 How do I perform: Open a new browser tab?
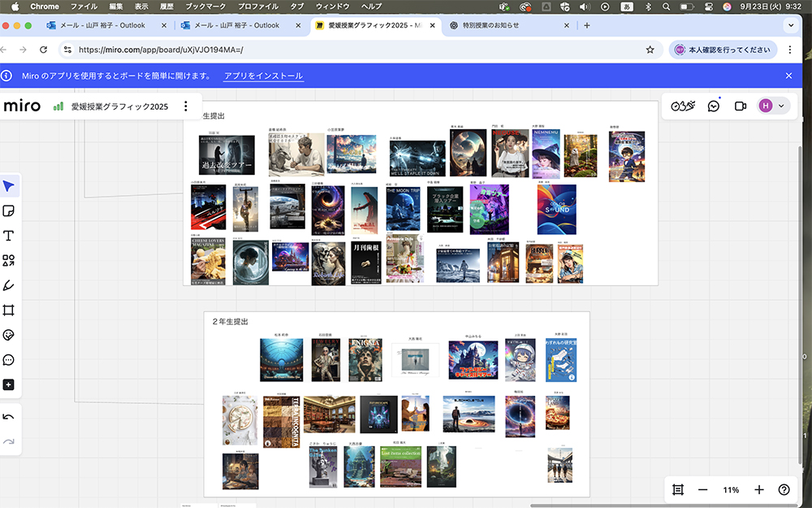click(x=587, y=25)
